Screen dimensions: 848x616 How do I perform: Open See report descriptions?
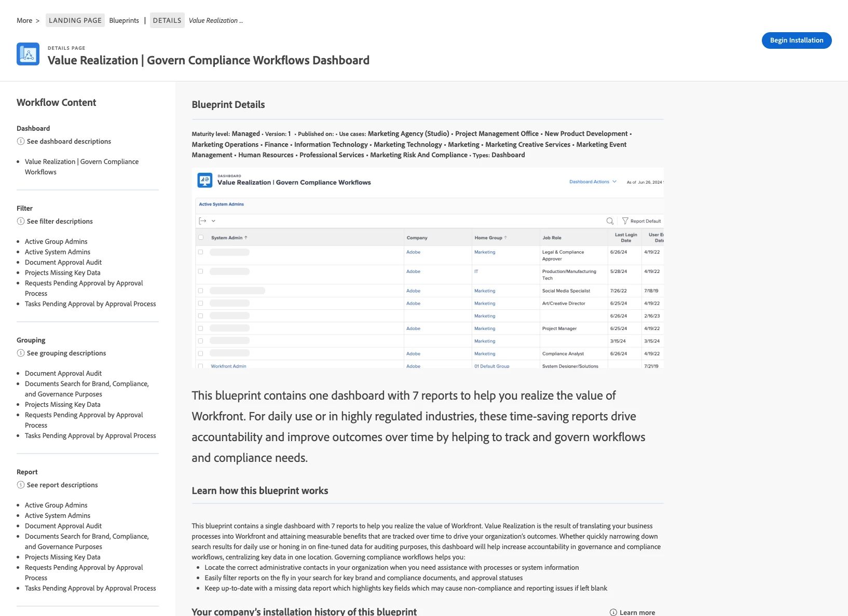click(x=62, y=485)
